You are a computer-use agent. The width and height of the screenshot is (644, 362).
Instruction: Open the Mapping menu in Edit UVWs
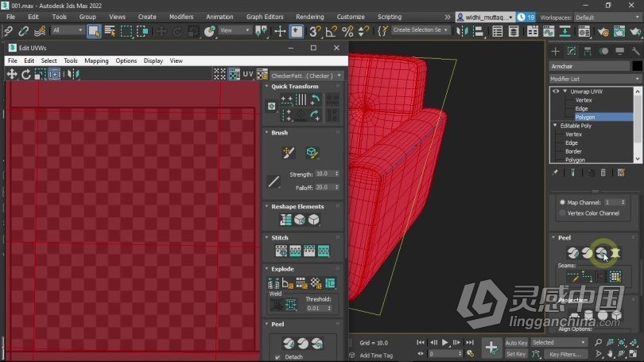point(96,60)
